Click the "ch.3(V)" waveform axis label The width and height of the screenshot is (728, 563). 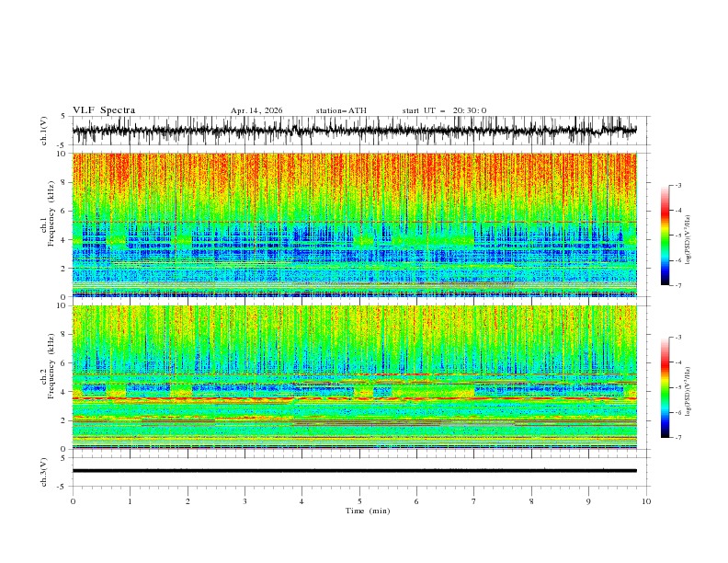pyautogui.click(x=43, y=472)
